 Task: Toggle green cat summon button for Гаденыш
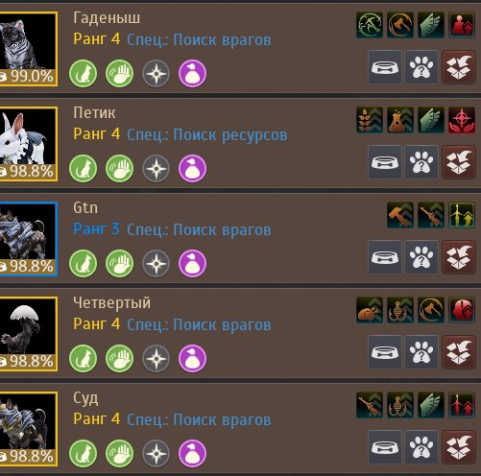coord(83,73)
